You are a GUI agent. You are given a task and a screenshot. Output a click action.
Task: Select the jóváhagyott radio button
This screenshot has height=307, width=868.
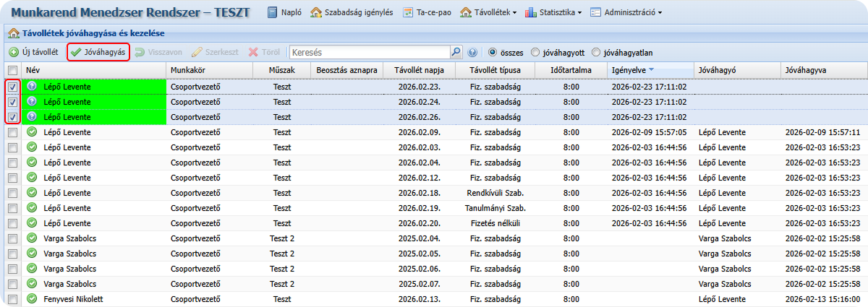(x=535, y=53)
